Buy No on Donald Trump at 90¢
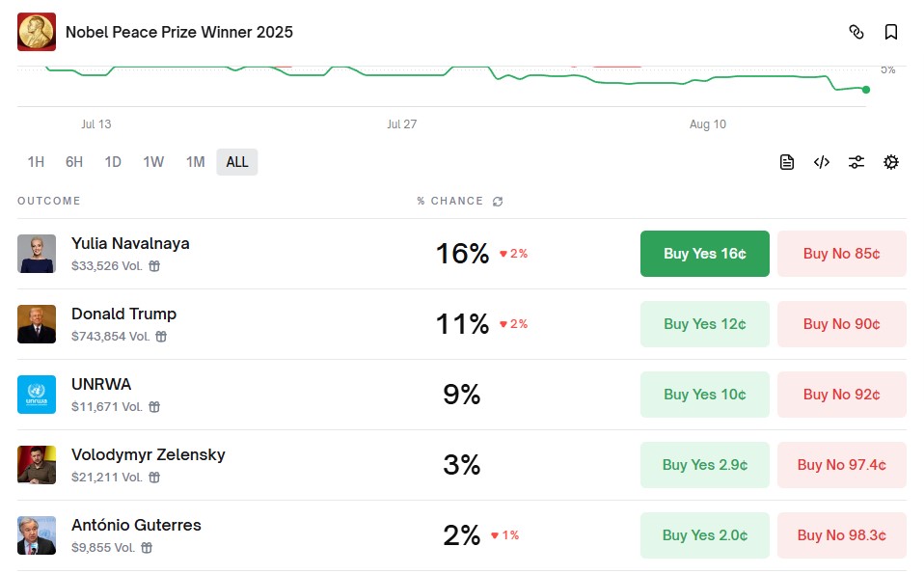Screen dimensions: 924x574 point(841,324)
